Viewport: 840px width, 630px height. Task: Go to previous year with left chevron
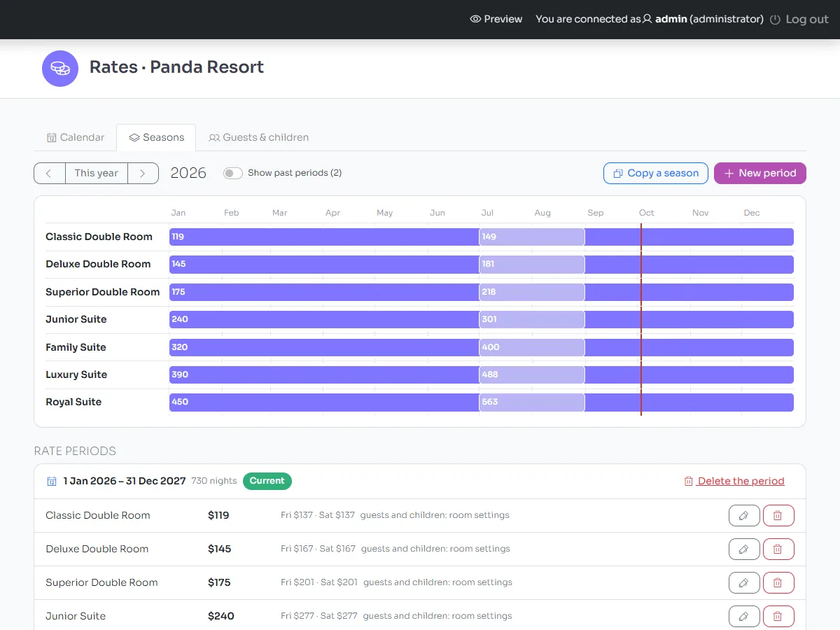click(x=50, y=174)
